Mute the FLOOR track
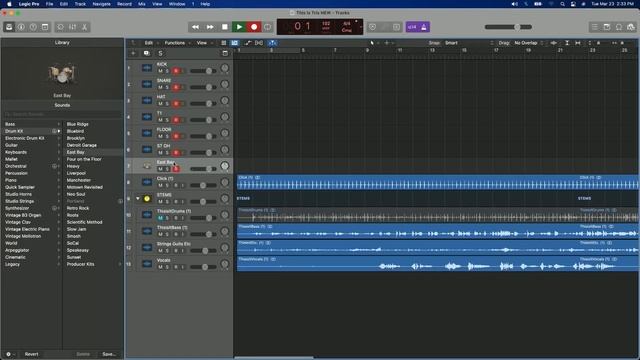The image size is (640, 360). click(x=160, y=136)
